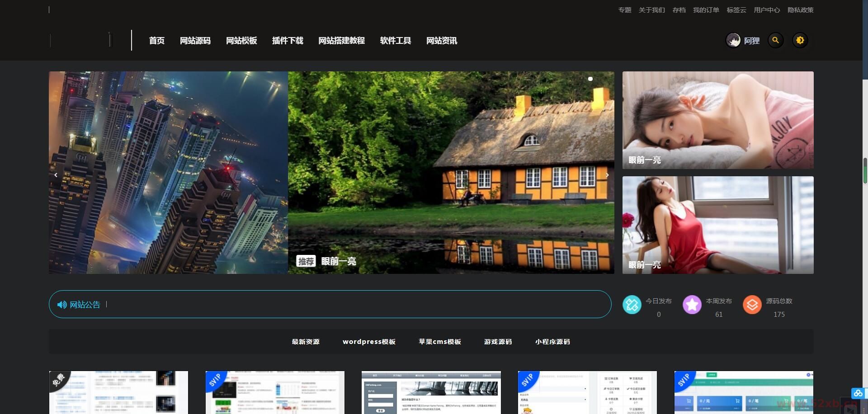This screenshot has width=868, height=414.
Task: Click the user avatar next to 阿狸
Action: [x=733, y=40]
